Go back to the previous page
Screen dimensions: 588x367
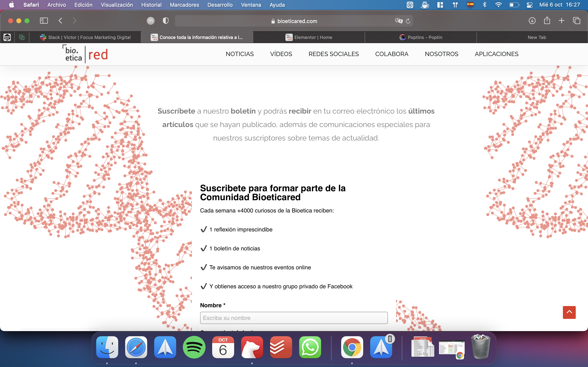(60, 21)
